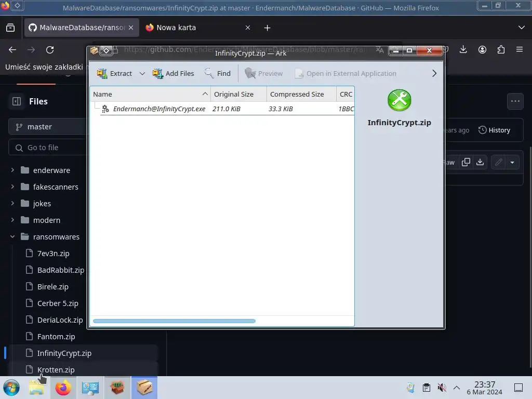Viewport: 532px width, 399px height.
Task: Open clipboard icon in system tray
Action: coord(427,388)
